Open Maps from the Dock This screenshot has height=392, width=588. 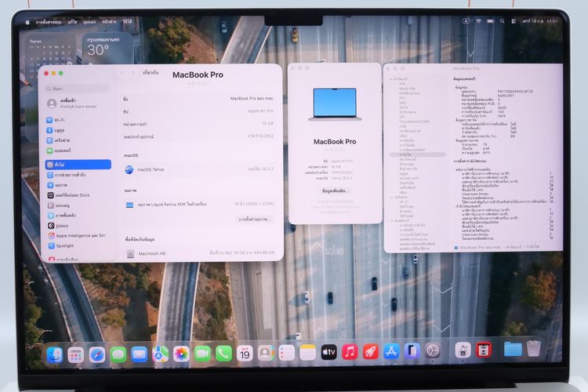point(160,354)
